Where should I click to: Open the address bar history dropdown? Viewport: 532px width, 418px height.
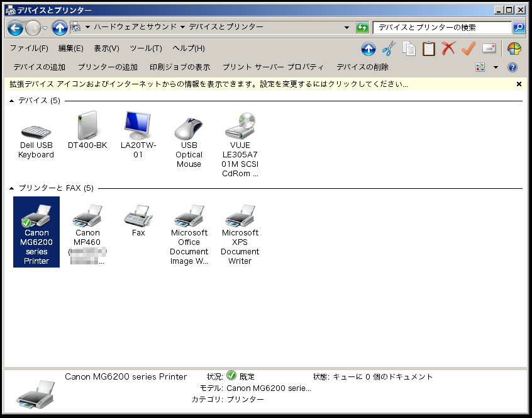[x=346, y=28]
